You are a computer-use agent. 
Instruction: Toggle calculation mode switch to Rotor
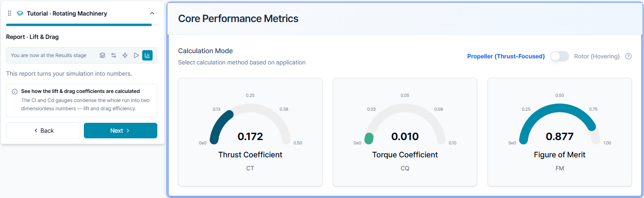pyautogui.click(x=559, y=56)
